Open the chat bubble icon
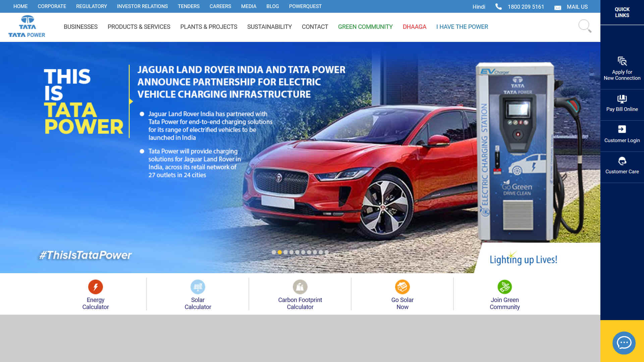 pos(624,343)
